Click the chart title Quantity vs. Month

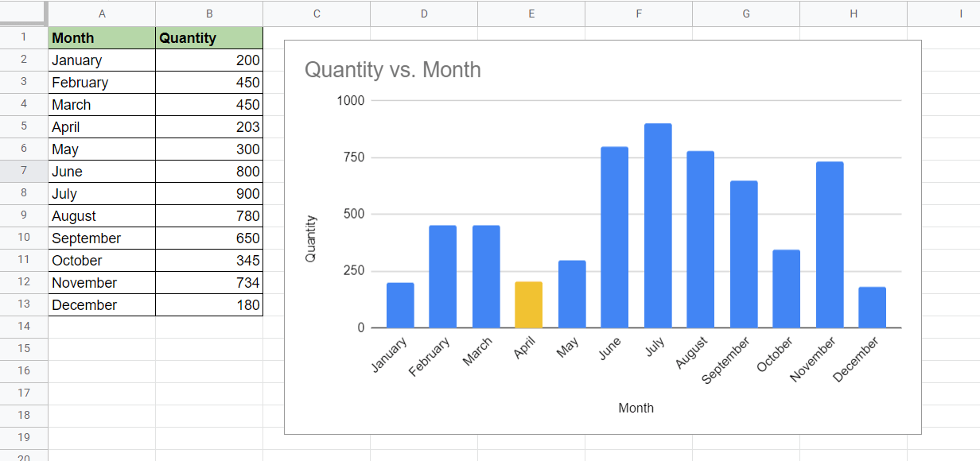pos(393,70)
